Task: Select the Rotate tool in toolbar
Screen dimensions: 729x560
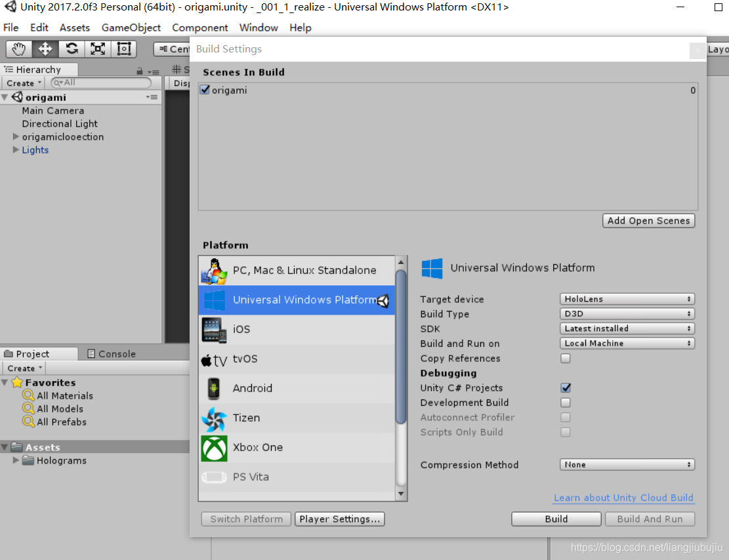Action: pos(72,49)
